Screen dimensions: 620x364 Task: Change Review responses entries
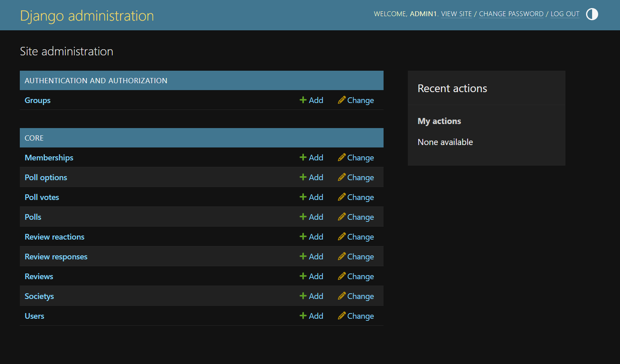coord(356,257)
